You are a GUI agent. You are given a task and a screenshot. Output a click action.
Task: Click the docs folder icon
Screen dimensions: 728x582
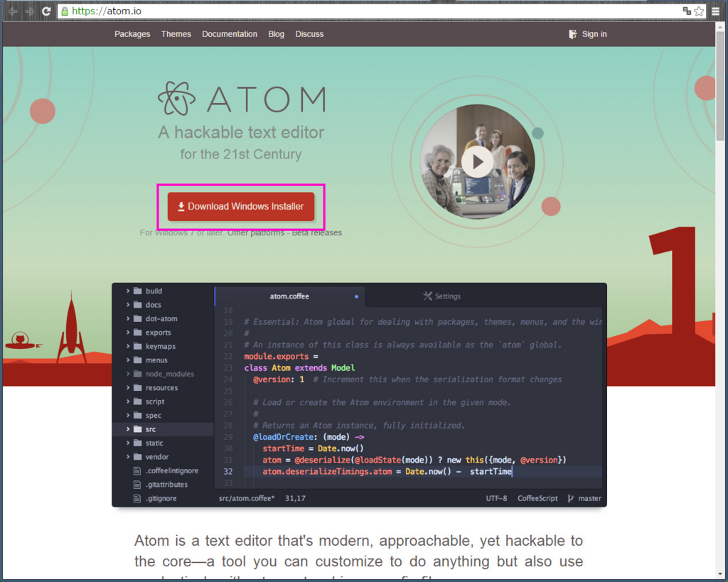pos(137,305)
